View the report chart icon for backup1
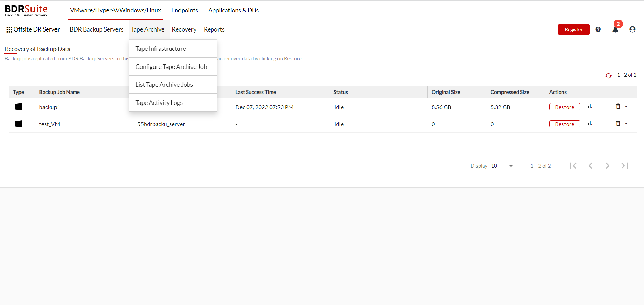Screen dimensions: 644x305 point(590,107)
